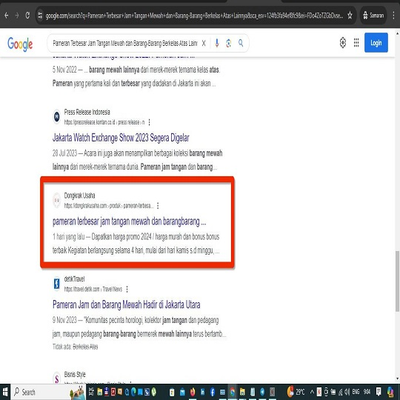Click Press Release Indonesia site favicon
The height and width of the screenshot is (400, 400).
coord(57,117)
